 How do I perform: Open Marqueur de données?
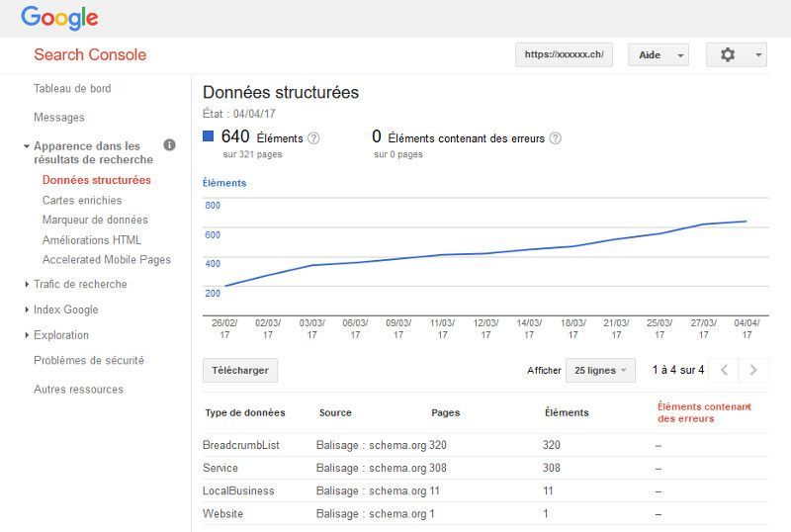(x=95, y=220)
